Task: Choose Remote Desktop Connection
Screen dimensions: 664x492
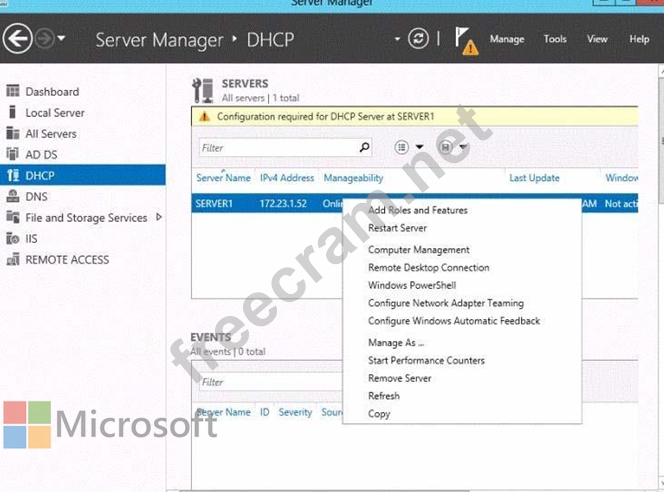Action: coord(429,268)
